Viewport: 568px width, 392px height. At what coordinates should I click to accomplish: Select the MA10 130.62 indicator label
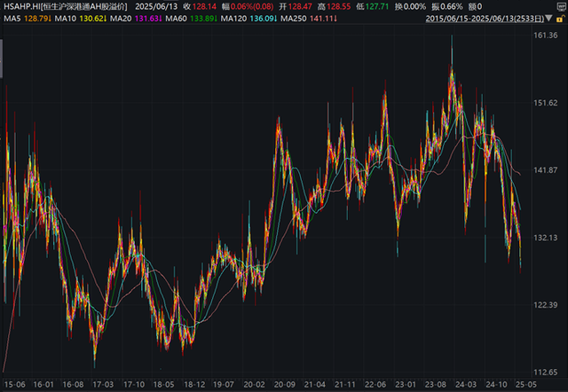click(81, 19)
